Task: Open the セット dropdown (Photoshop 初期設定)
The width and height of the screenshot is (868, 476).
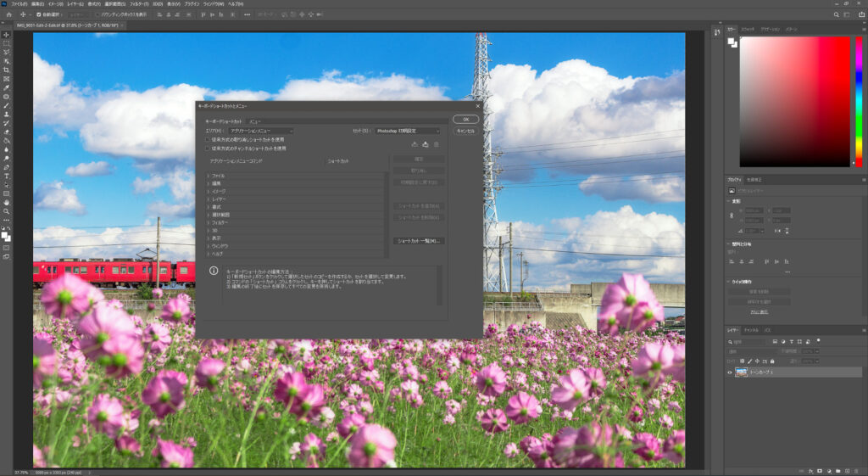Action: [x=407, y=131]
